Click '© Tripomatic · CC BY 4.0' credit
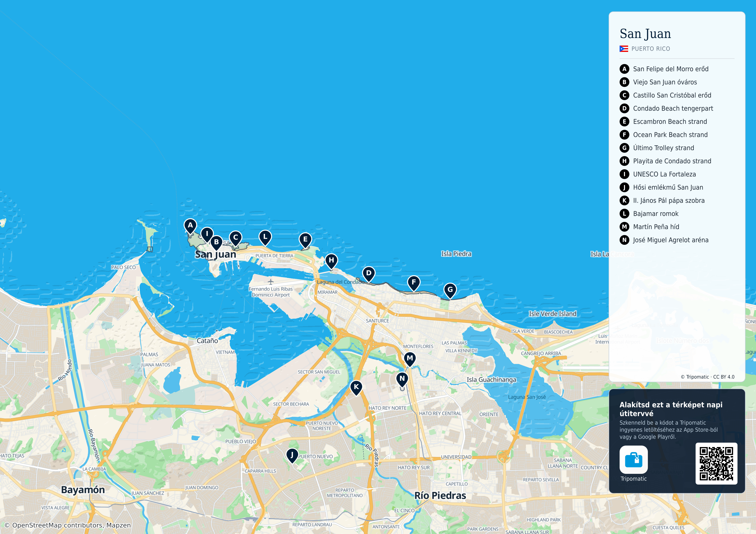The height and width of the screenshot is (534, 756). click(707, 377)
